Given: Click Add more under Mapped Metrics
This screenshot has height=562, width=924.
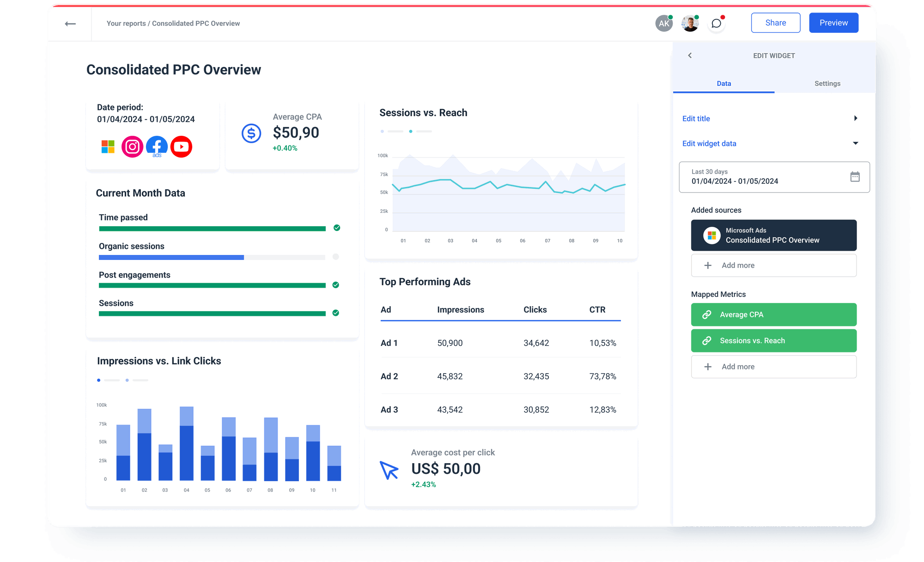Looking at the screenshot, I should click(774, 366).
